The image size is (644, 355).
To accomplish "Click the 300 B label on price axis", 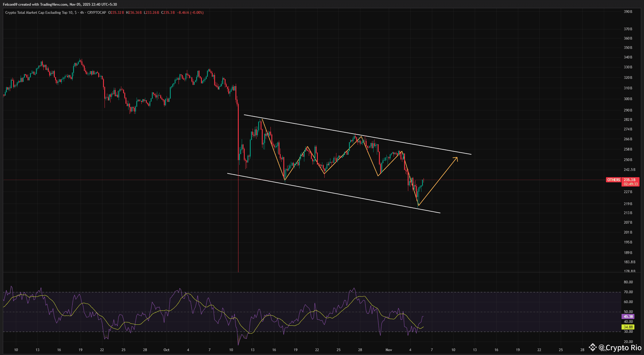I will [628, 99].
